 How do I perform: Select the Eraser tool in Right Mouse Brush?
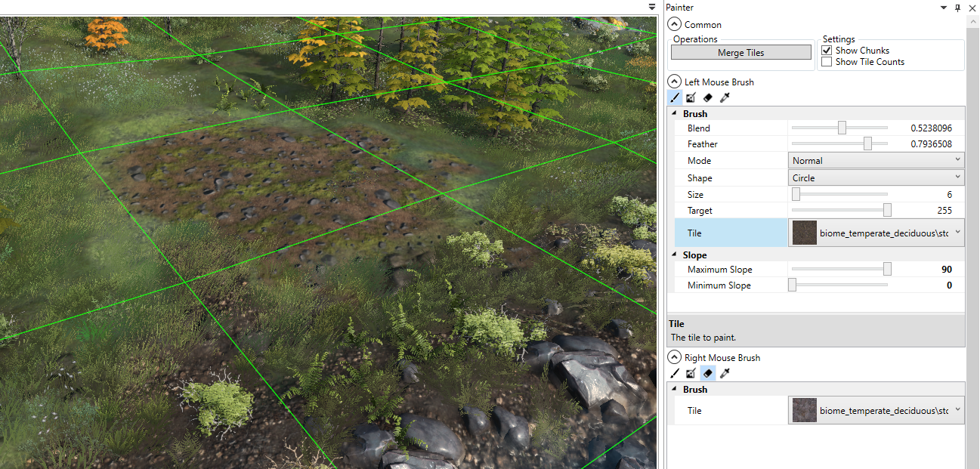[x=707, y=373]
